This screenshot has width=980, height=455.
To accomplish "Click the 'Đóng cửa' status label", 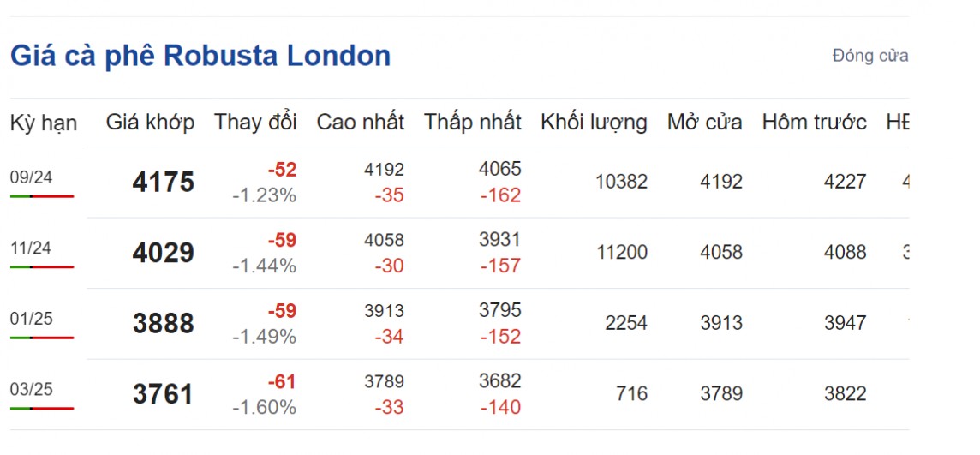I will coord(869,57).
